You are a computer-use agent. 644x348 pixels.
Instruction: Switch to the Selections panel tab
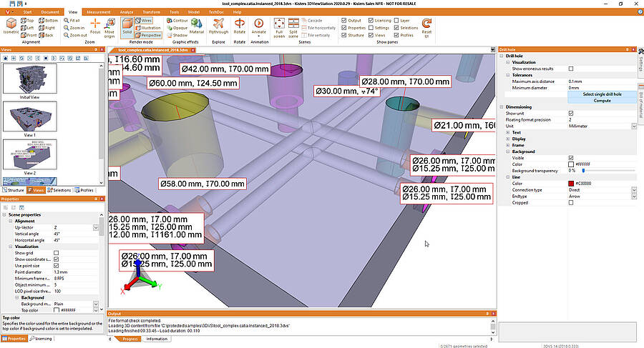(59, 190)
